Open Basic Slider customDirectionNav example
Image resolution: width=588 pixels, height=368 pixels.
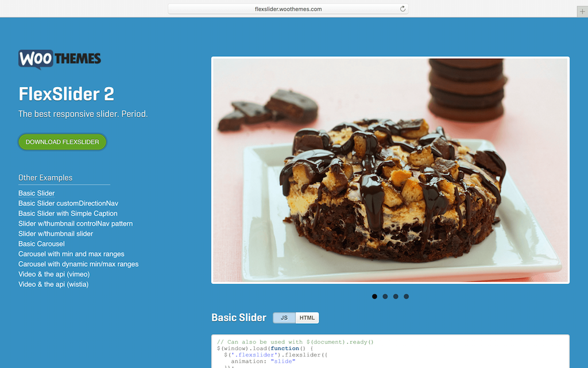[68, 203]
